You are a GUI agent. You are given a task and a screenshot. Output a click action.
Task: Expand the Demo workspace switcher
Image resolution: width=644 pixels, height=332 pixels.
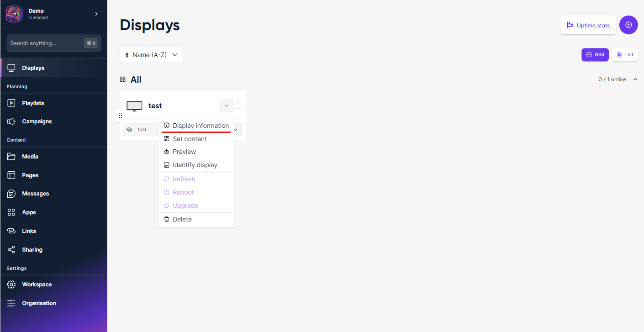click(96, 14)
